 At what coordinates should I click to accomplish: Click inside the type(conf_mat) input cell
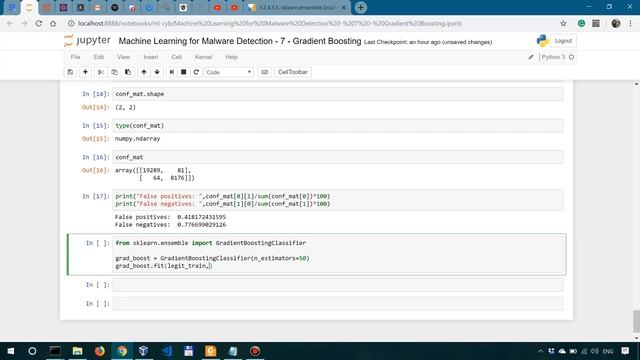(338, 126)
